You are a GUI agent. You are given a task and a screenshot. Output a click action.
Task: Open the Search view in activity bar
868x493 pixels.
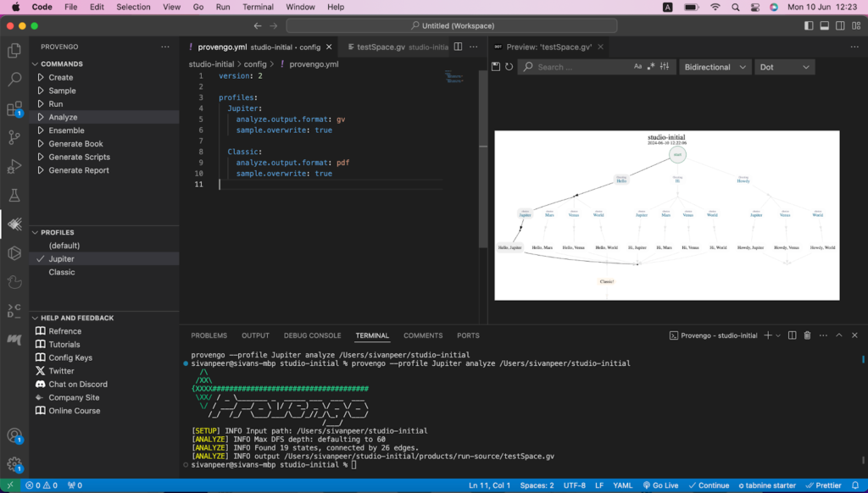tap(14, 79)
